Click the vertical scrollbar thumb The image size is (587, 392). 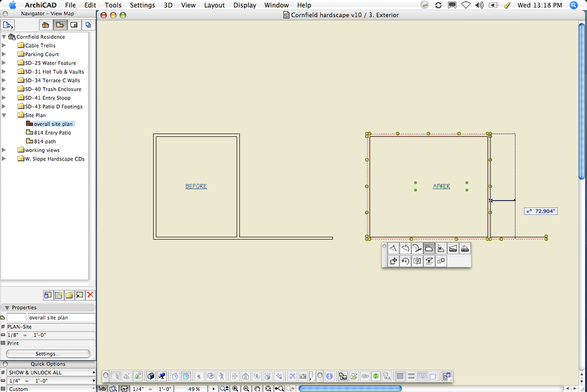(x=582, y=102)
